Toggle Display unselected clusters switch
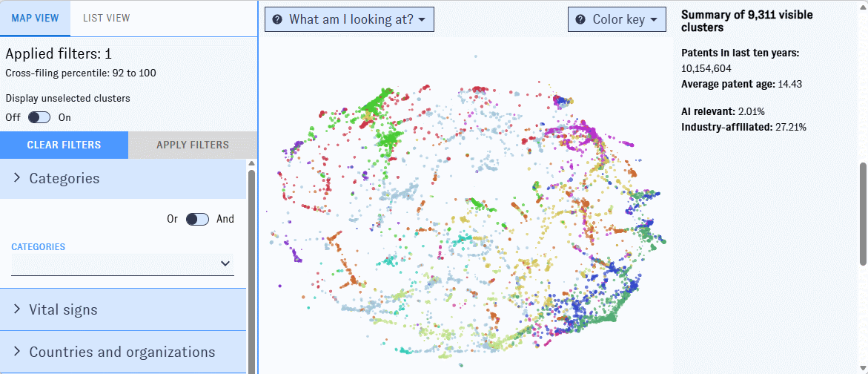 point(39,117)
